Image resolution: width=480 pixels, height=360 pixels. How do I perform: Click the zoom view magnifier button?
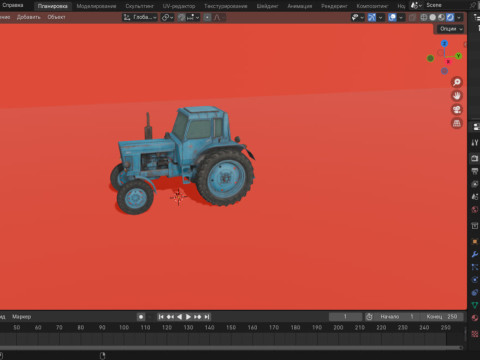pos(457,82)
